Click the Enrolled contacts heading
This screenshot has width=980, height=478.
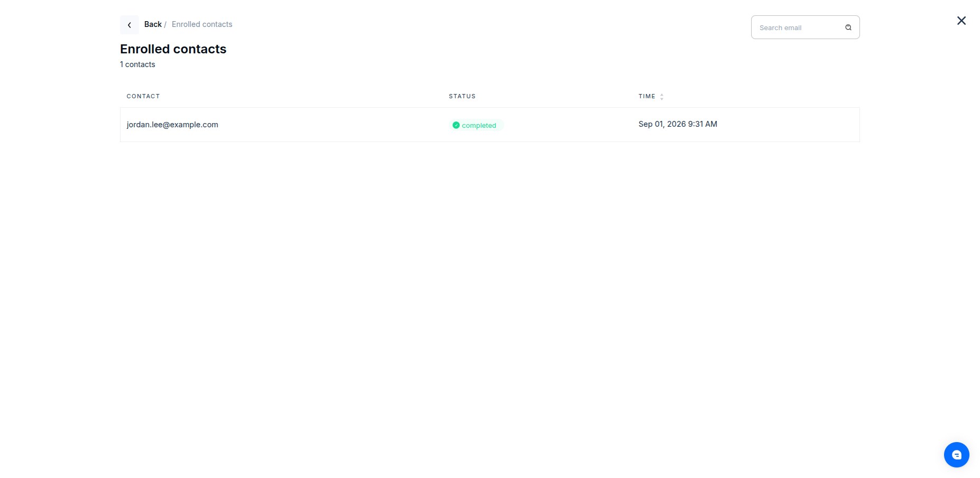tap(173, 49)
